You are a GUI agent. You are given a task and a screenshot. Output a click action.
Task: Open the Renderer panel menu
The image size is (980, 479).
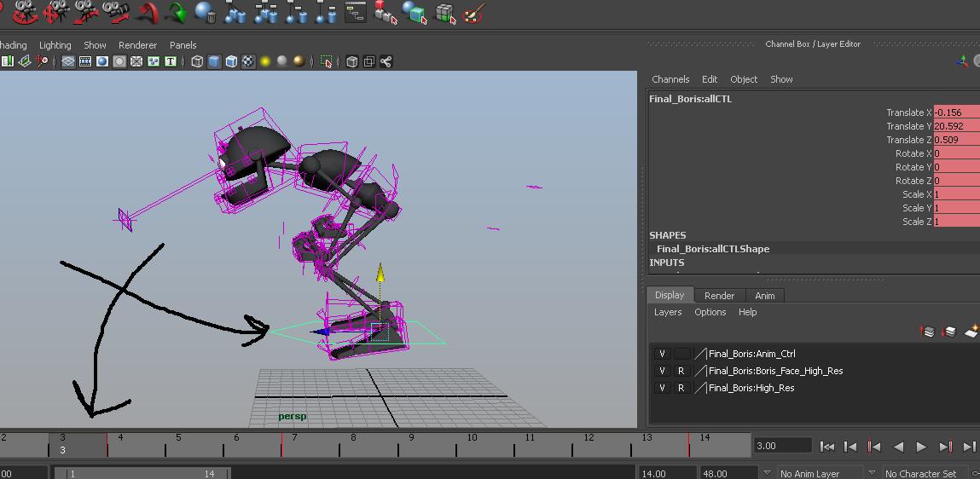click(x=137, y=45)
